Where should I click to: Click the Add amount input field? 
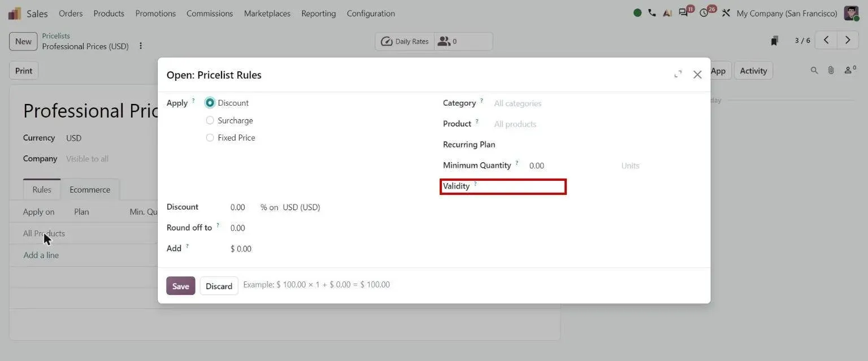pos(241,249)
